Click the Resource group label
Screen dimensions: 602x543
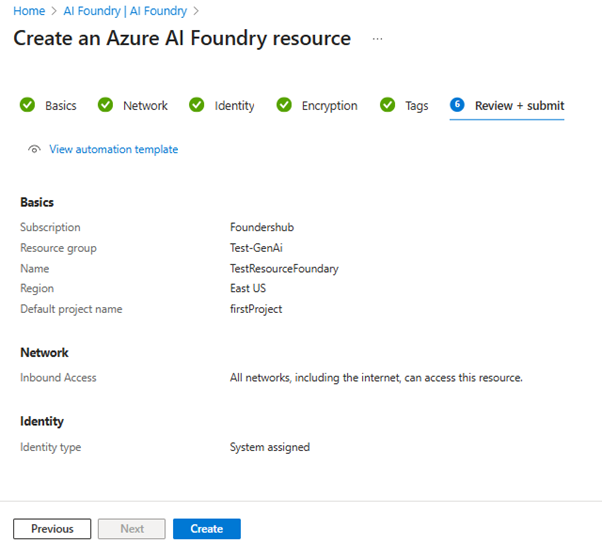coord(58,248)
